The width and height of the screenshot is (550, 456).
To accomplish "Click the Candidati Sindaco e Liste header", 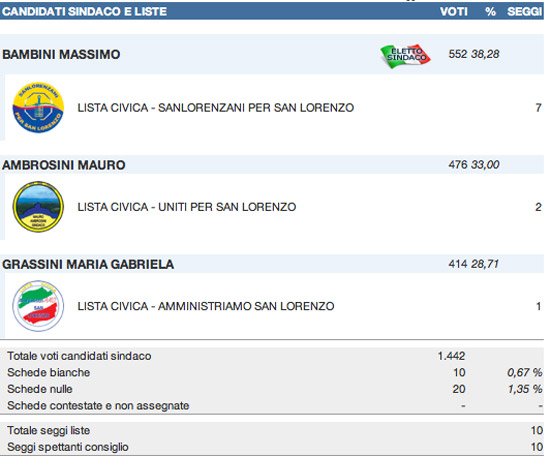I will click(84, 12).
